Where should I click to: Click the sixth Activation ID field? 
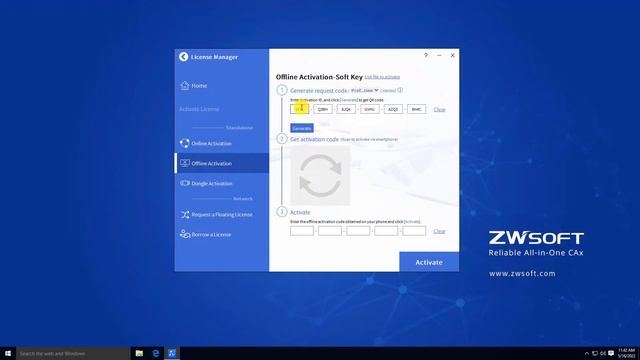[x=416, y=109]
